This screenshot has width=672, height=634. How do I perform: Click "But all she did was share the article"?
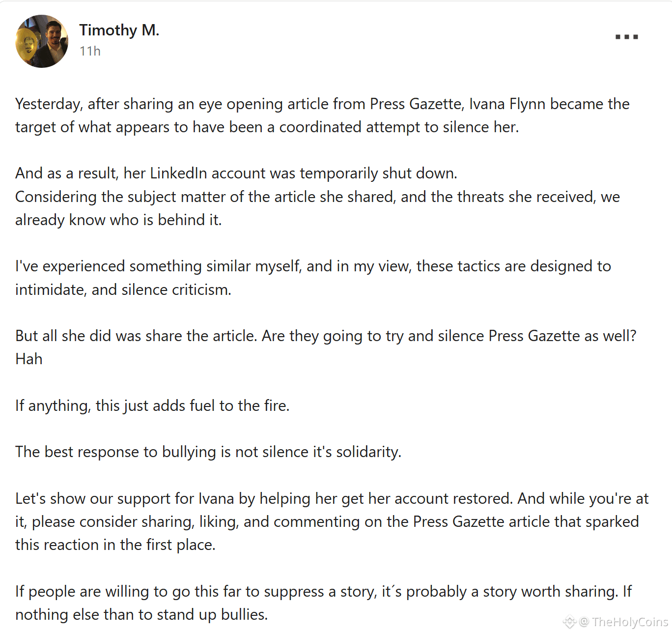pyautogui.click(x=136, y=336)
